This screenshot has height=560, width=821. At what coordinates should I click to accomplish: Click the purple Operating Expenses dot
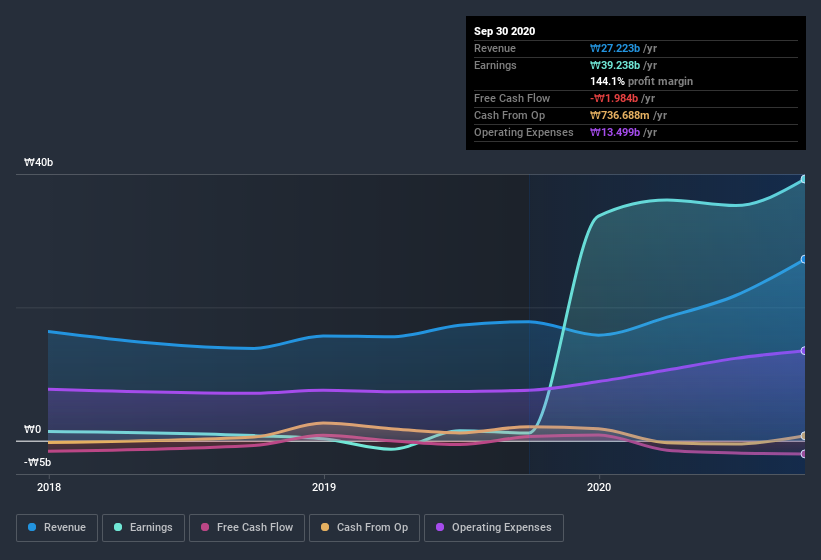coord(440,527)
